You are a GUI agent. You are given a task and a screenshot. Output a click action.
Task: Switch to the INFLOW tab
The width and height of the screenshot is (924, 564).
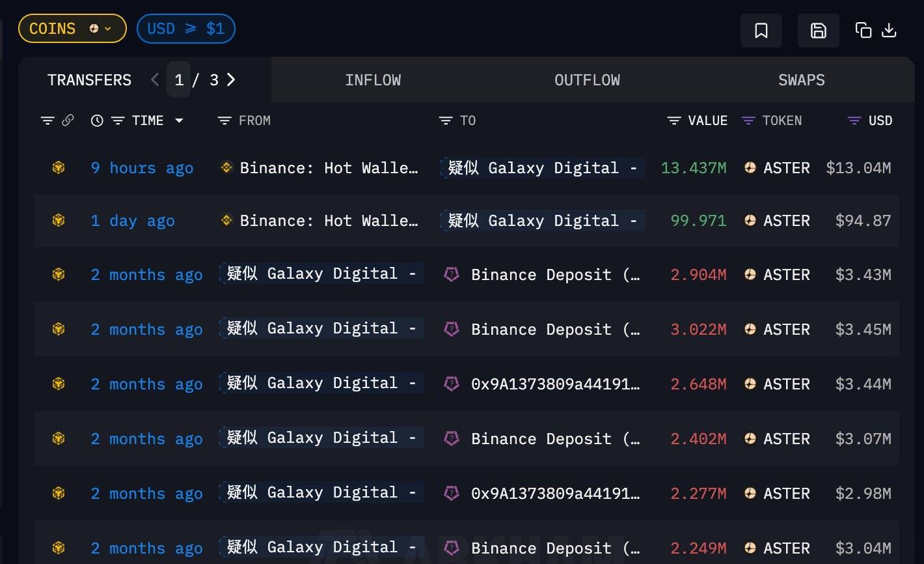(x=373, y=80)
